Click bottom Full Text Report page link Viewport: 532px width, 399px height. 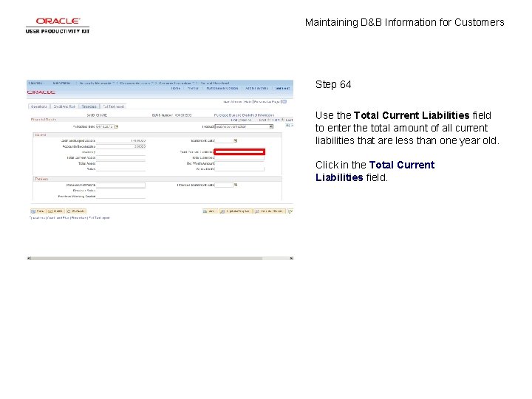pos(100,218)
